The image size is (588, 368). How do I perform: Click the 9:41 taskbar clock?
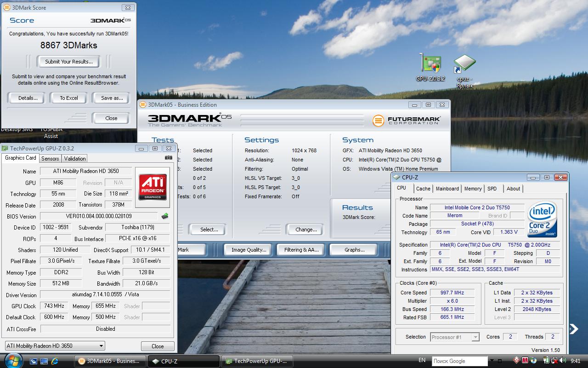click(x=575, y=361)
